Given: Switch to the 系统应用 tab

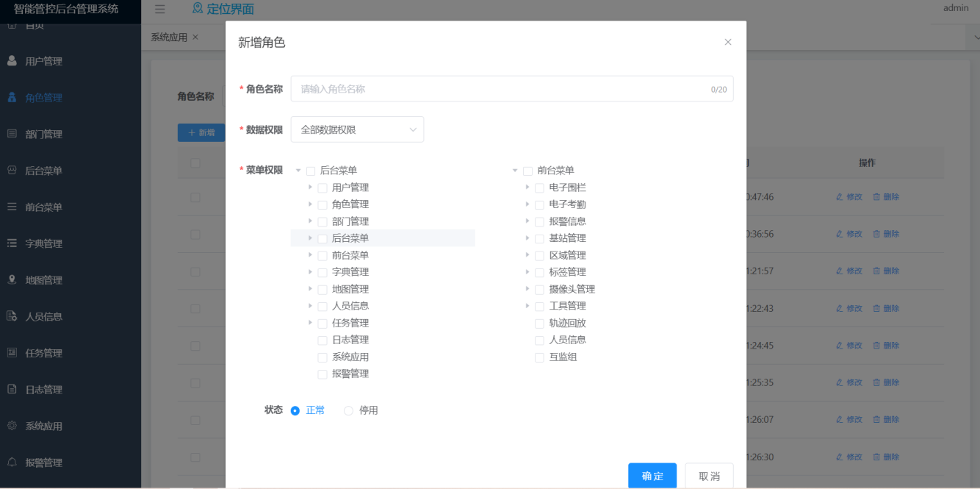Looking at the screenshot, I should [x=169, y=37].
